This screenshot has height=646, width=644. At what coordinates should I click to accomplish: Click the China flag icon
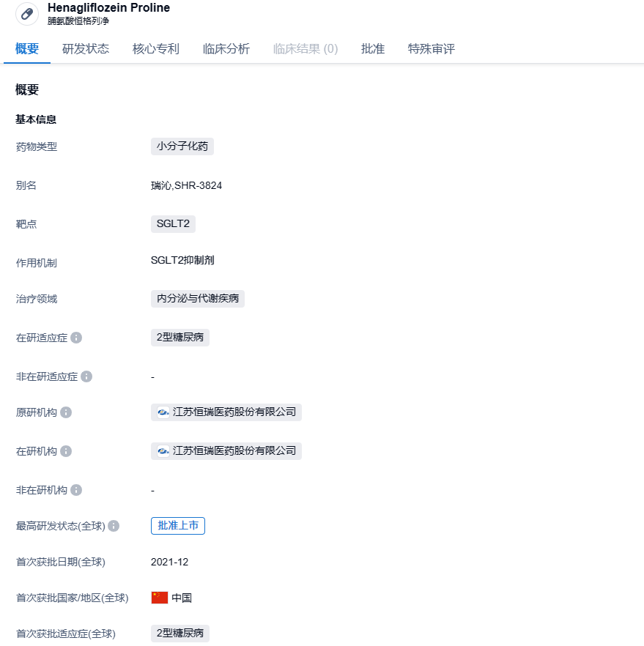[x=160, y=598]
